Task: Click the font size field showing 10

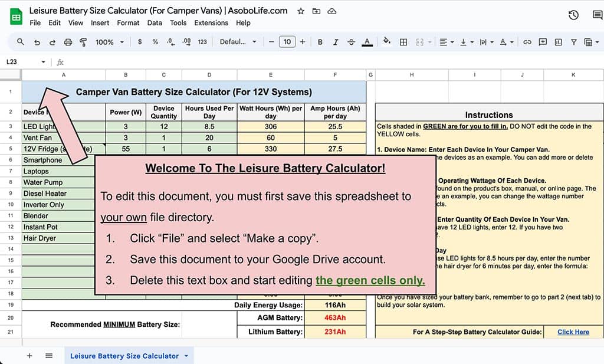Action: pos(287,42)
